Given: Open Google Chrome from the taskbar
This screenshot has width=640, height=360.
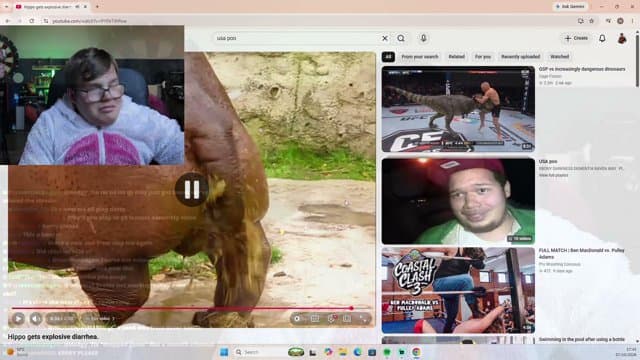Looking at the screenshot, I should tap(416, 352).
